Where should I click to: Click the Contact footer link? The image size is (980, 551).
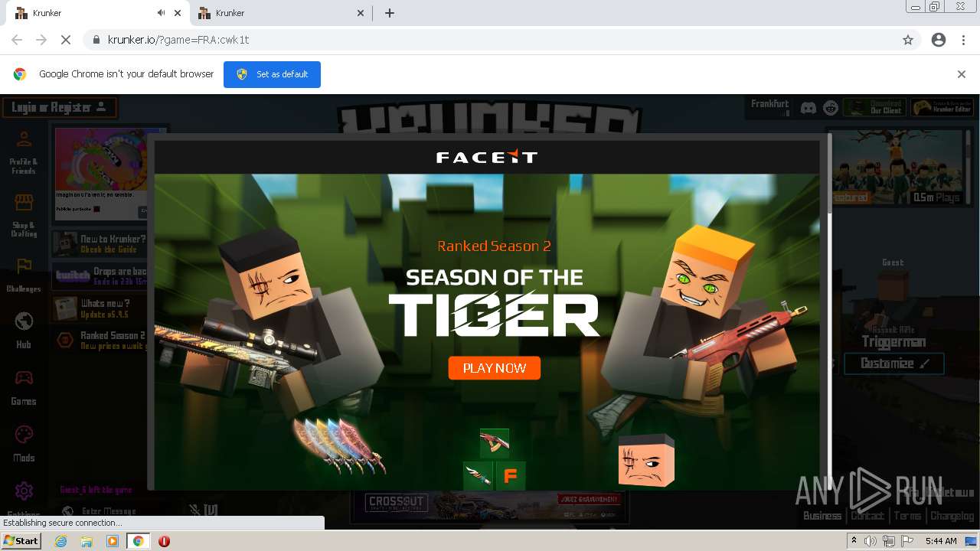pyautogui.click(x=867, y=516)
